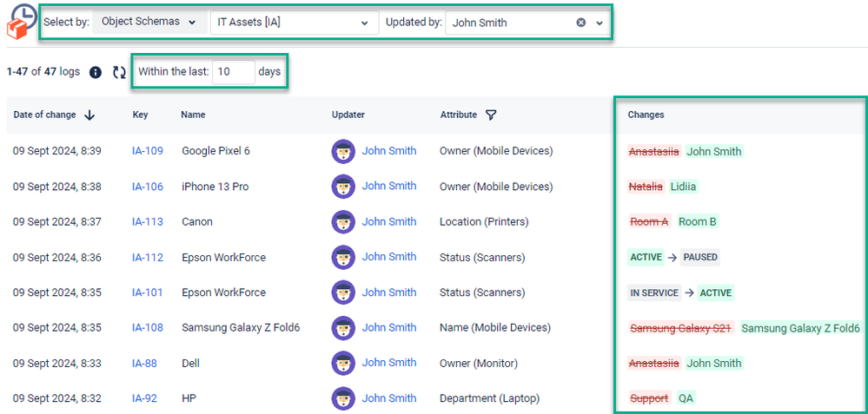The height and width of the screenshot is (414, 868).
Task: Click the QA change value
Action: click(x=686, y=398)
